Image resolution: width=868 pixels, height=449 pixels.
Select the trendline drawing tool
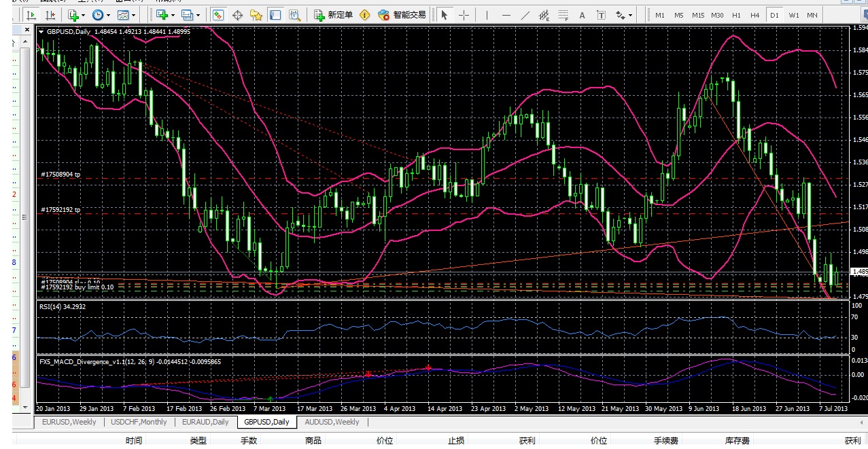click(x=525, y=15)
